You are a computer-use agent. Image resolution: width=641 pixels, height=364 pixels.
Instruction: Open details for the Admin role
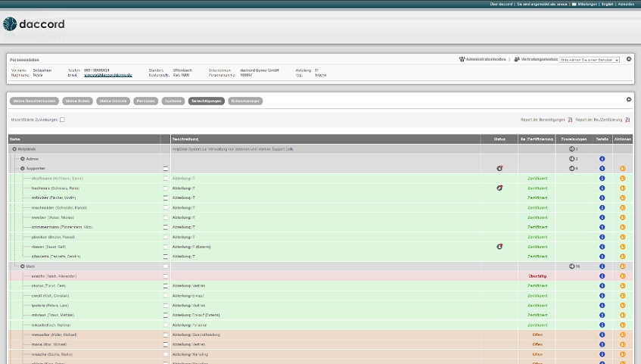602,159
